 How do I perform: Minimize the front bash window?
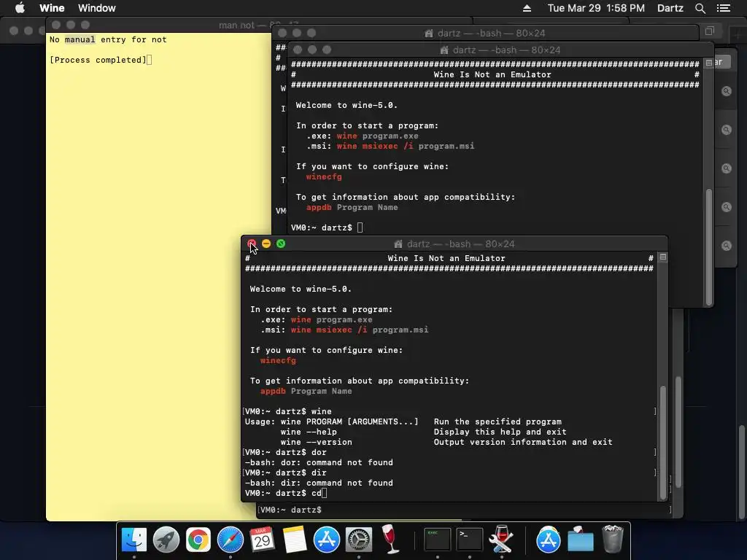[x=266, y=244]
